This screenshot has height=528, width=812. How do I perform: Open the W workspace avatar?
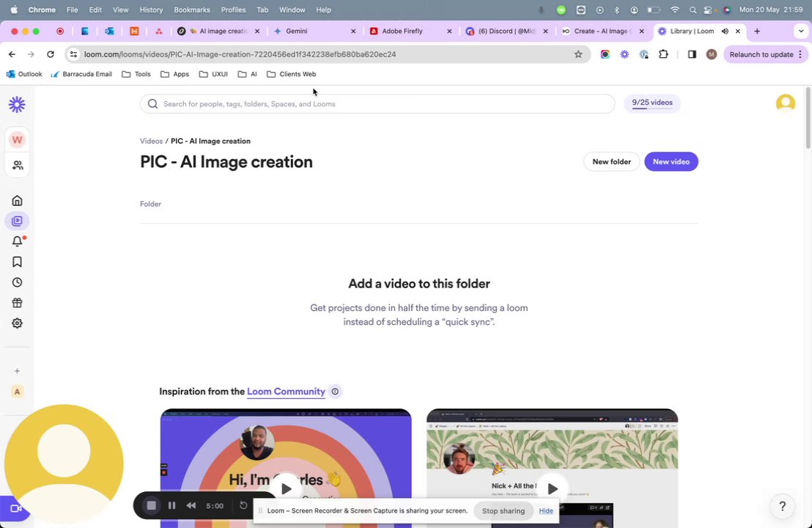point(17,139)
